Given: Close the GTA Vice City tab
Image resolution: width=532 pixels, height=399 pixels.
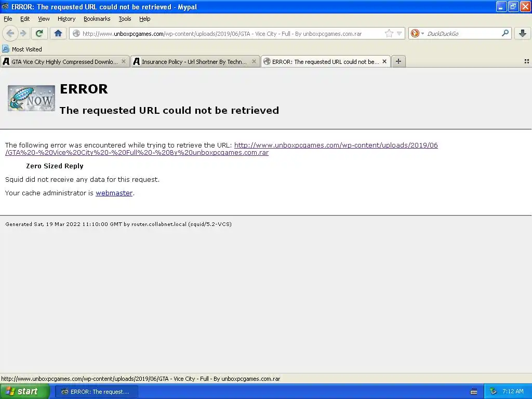Looking at the screenshot, I should pyautogui.click(x=124, y=61).
